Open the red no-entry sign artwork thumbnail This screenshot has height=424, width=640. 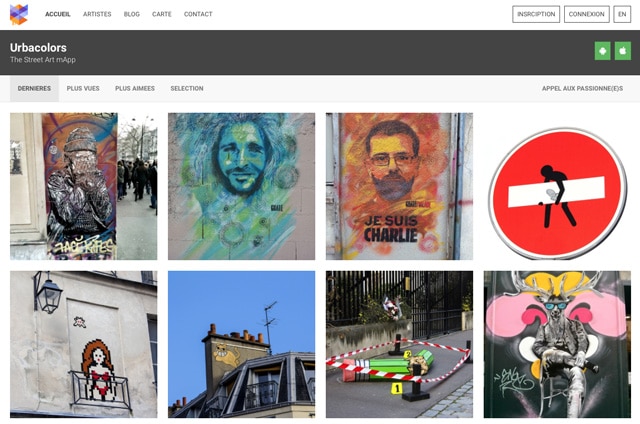557,186
